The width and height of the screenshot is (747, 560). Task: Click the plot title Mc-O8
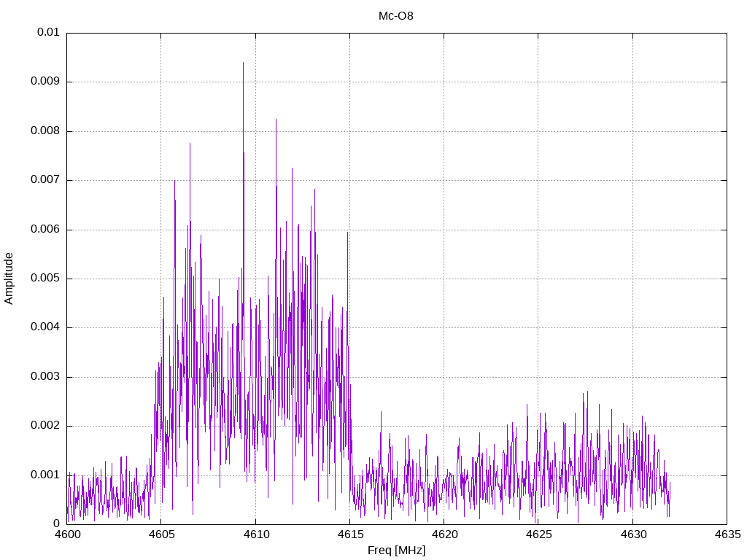(396, 15)
